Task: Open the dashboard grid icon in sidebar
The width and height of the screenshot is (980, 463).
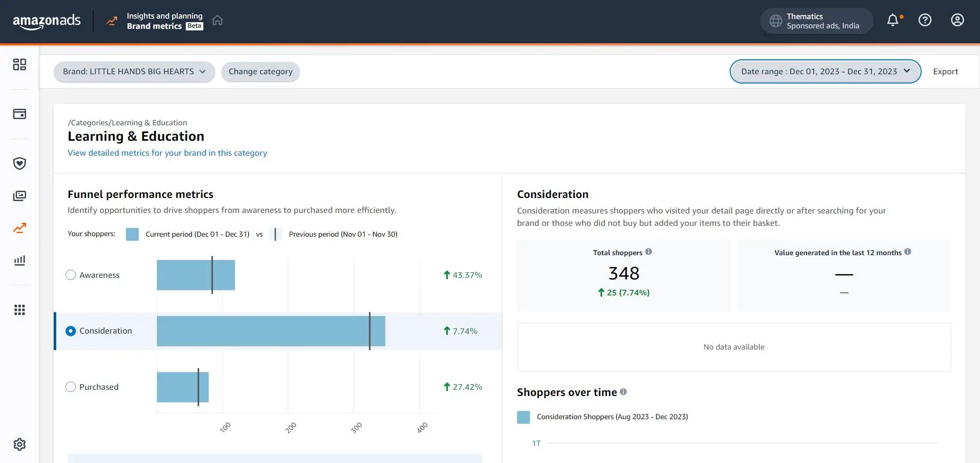Action: 20,64
